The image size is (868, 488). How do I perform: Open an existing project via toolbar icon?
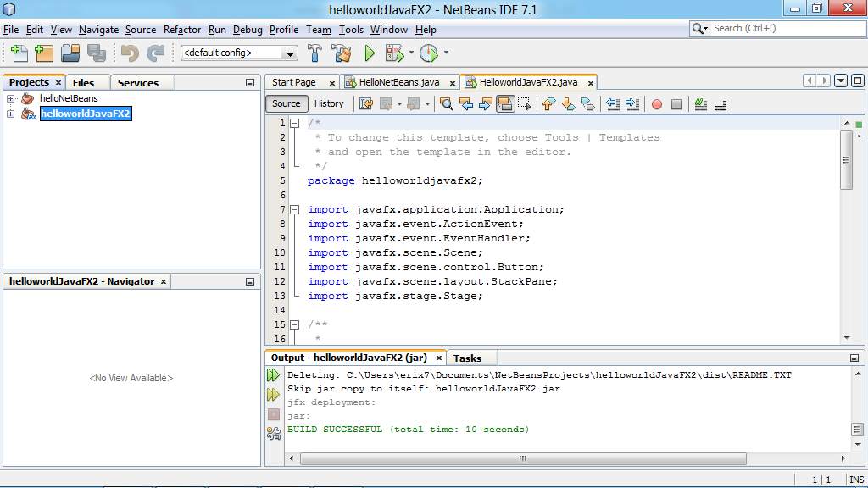pyautogui.click(x=70, y=53)
